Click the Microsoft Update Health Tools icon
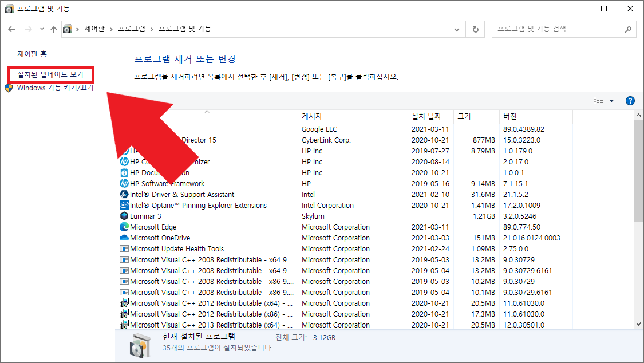The height and width of the screenshot is (363, 644). click(124, 249)
